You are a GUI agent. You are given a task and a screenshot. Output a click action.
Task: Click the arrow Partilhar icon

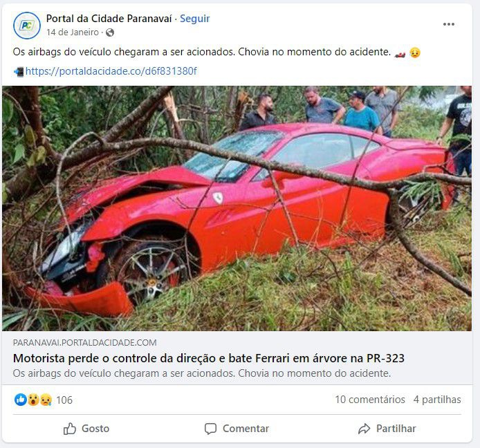[x=364, y=429]
